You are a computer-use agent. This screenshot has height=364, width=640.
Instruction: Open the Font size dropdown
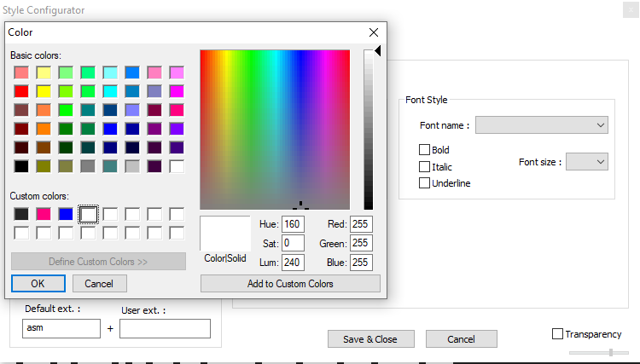tap(586, 162)
